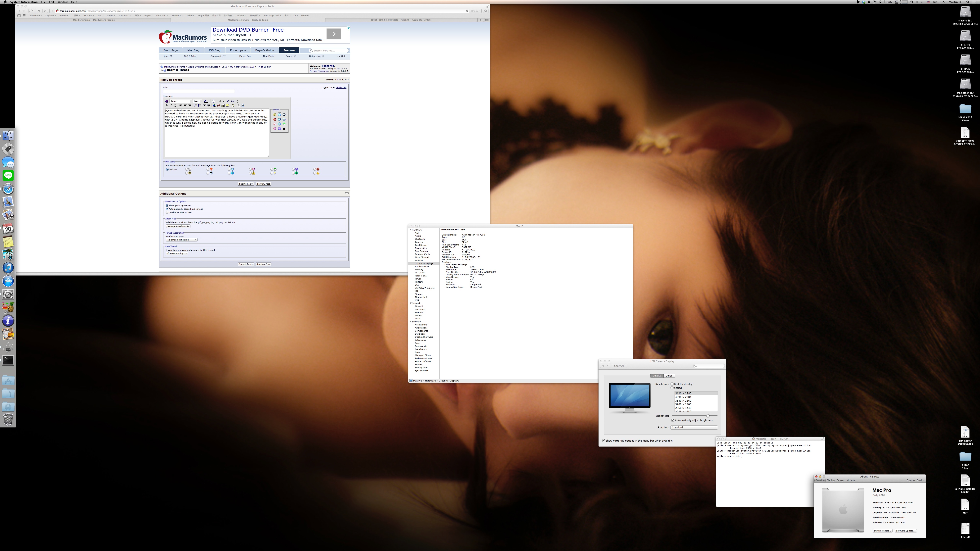Insert ordered list in message editor
Image resolution: width=980 pixels, height=551 pixels.
[195, 105]
